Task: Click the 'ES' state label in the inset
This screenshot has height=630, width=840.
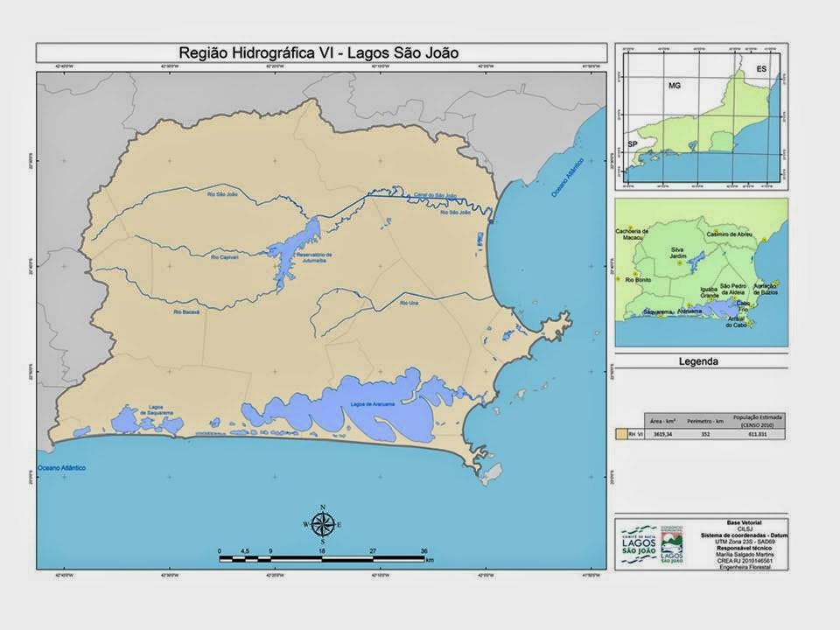Action: click(x=761, y=69)
